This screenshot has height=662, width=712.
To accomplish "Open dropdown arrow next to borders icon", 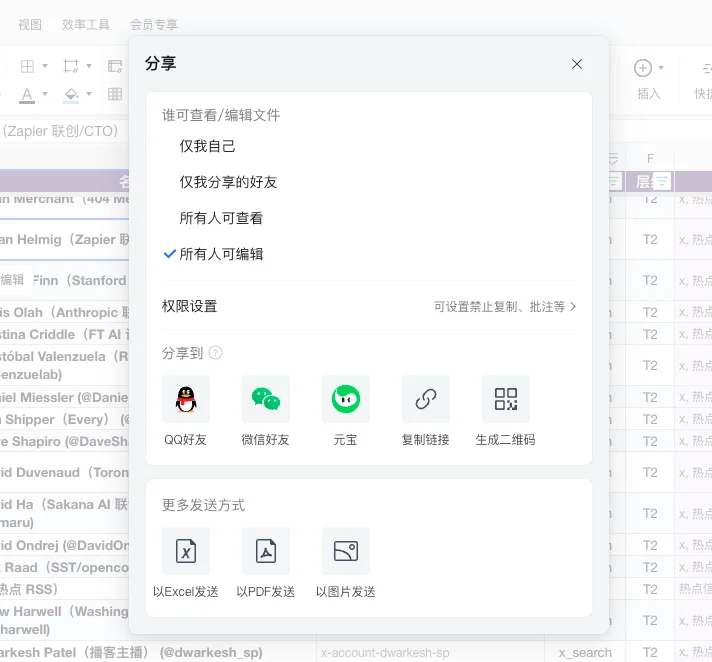I will pyautogui.click(x=45, y=66).
